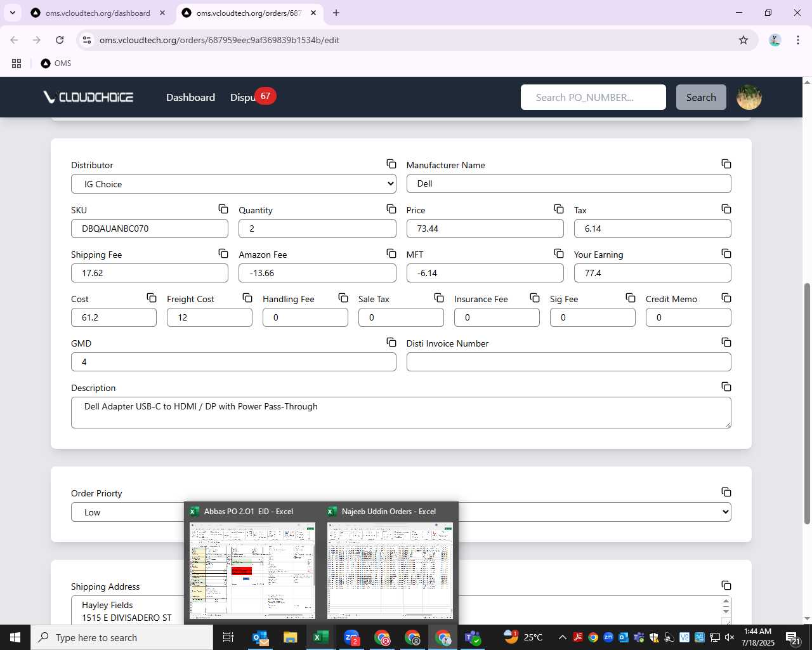
Task: Copy the SKU field value
Action: [x=223, y=209]
